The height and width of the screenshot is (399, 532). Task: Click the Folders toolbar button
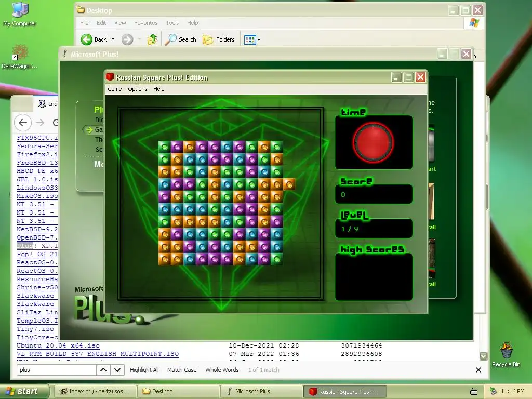point(219,39)
